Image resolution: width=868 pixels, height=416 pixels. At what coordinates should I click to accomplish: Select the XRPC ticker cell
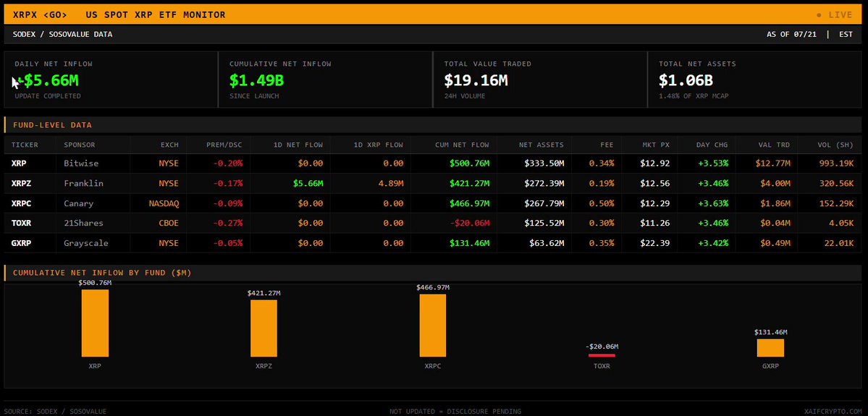coord(22,203)
